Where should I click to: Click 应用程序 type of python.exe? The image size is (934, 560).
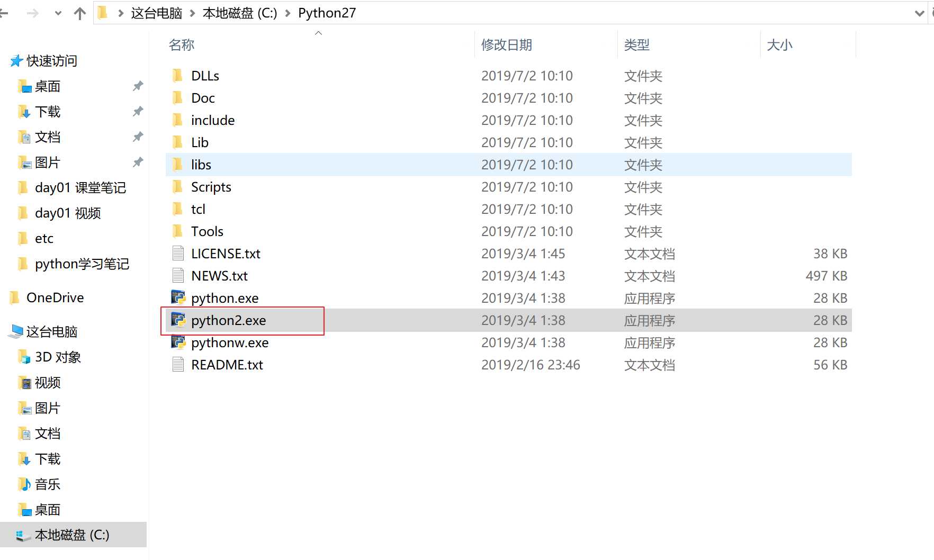[650, 298]
